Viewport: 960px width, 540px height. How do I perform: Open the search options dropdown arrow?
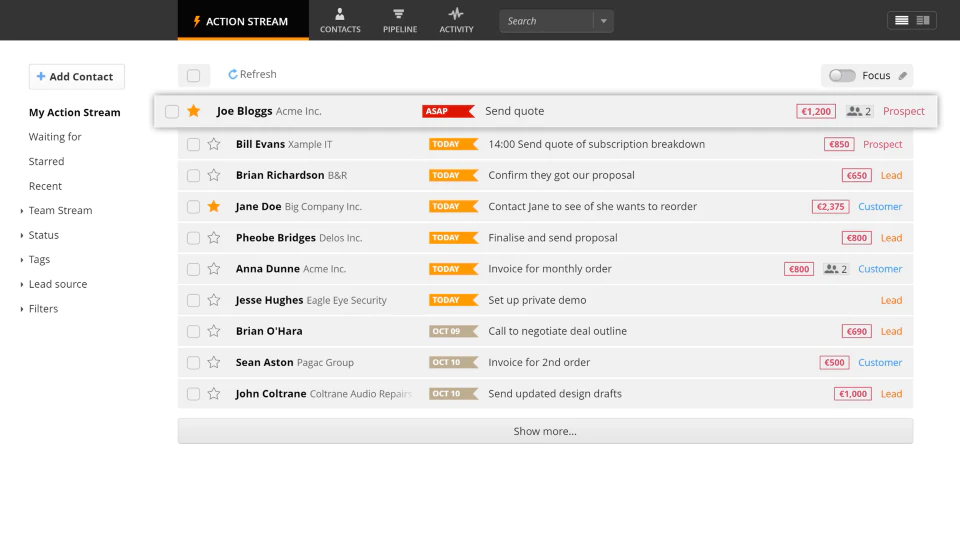click(604, 21)
